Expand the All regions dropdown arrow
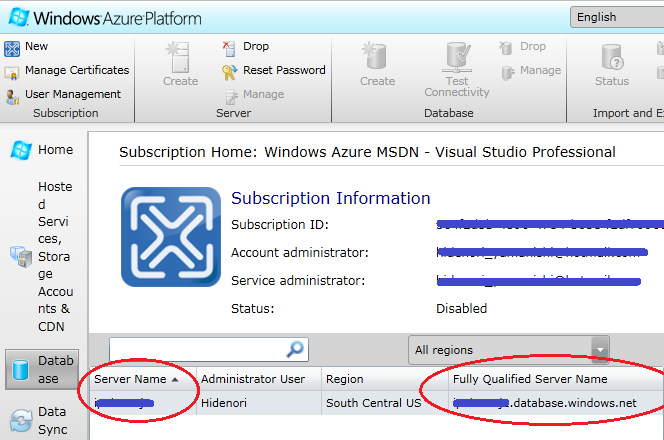The image size is (664, 440). pos(600,350)
